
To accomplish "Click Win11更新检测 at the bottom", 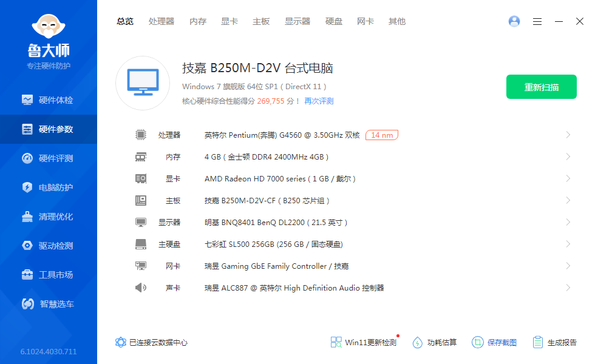I will point(364,342).
